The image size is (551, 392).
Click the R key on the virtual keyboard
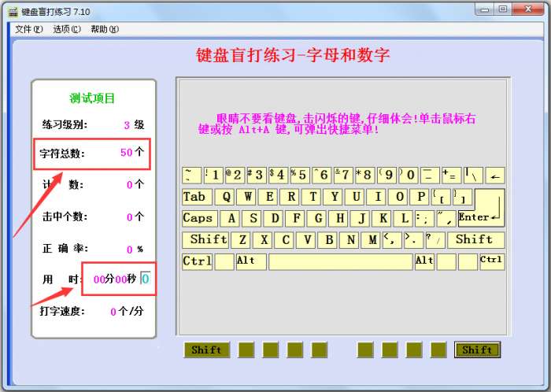[291, 197]
